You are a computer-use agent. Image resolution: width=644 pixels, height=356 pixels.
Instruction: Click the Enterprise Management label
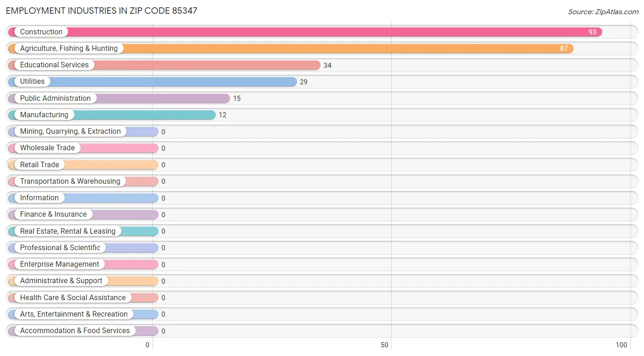(60, 264)
